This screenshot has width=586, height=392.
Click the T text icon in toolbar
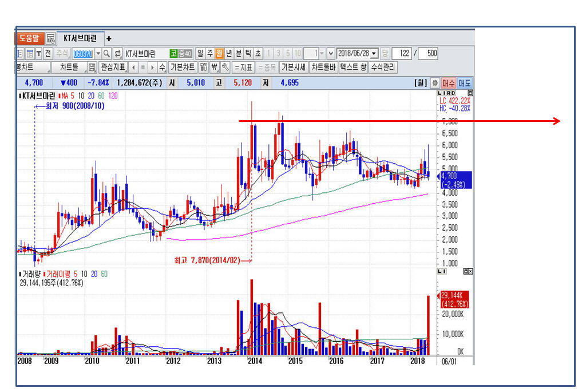point(39,53)
